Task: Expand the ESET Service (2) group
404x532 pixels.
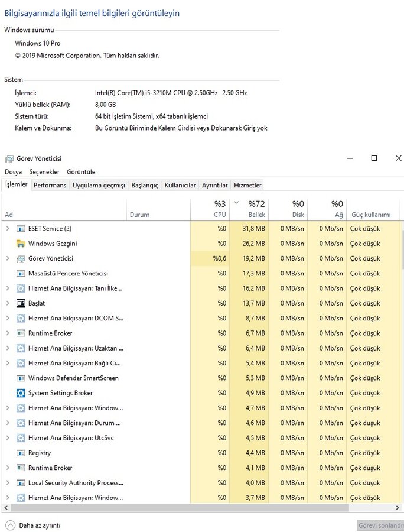Action: coord(8,229)
